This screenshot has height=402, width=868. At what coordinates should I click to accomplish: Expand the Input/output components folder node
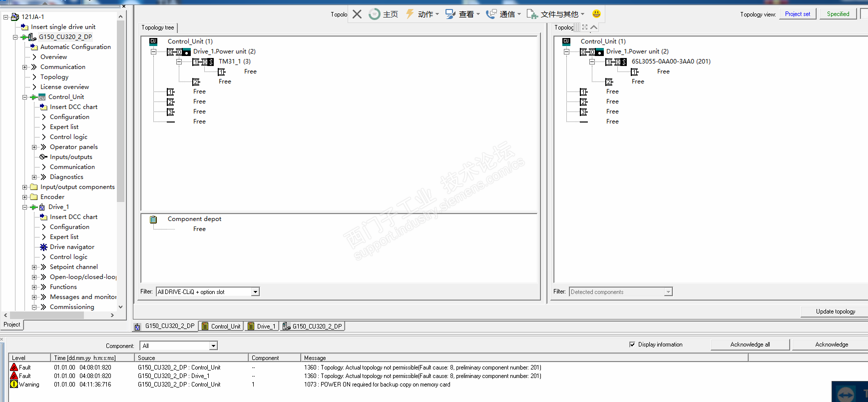25,187
